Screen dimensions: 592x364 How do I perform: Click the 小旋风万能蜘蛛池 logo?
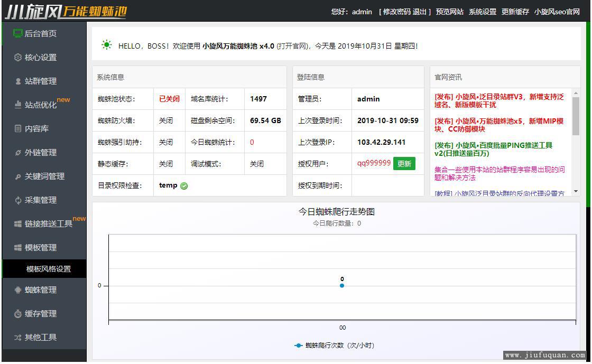coord(66,11)
